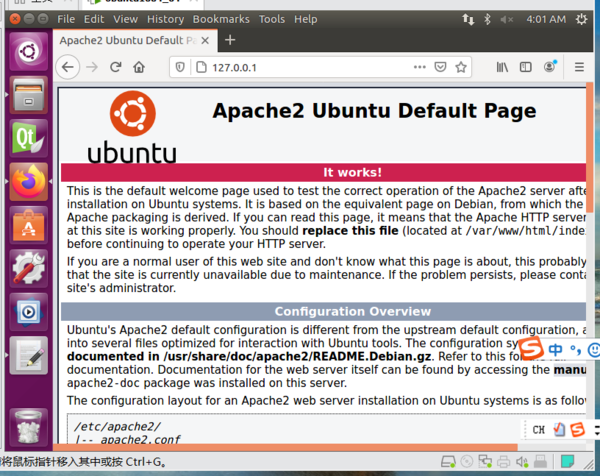The image size is (600, 476).
Task: Open the Firefox hamburger menu
Action: click(x=579, y=67)
